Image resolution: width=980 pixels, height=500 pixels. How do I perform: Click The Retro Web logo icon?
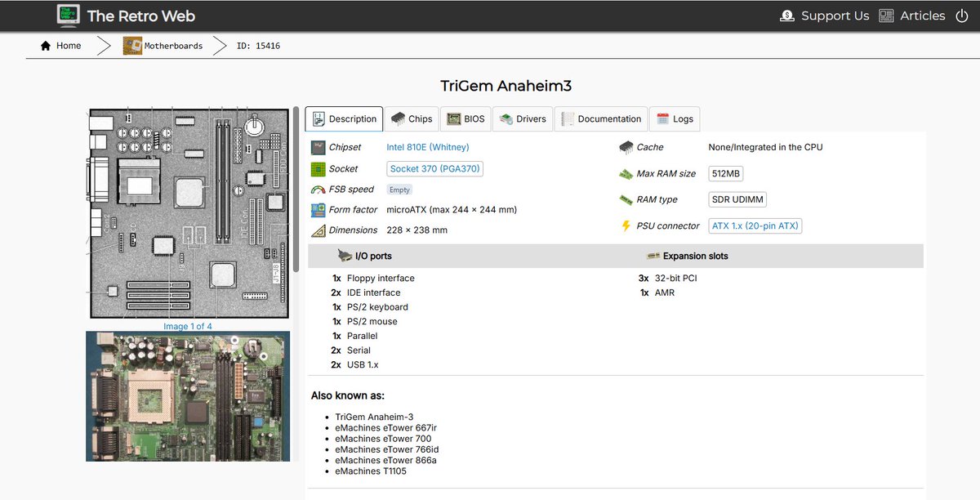point(69,16)
